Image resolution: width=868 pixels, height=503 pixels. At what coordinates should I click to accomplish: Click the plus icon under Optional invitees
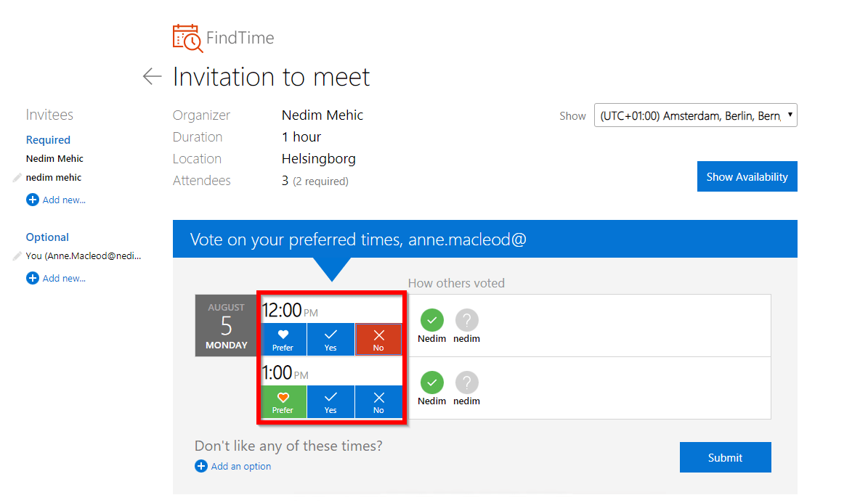click(x=33, y=278)
